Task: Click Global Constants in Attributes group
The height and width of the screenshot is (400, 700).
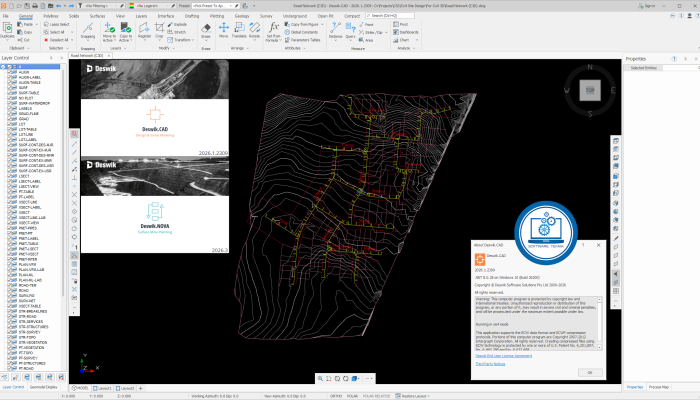Action: (301, 32)
